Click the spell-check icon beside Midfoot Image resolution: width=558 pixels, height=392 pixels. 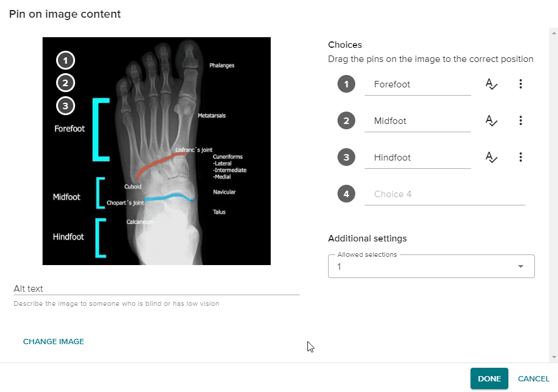click(x=491, y=121)
